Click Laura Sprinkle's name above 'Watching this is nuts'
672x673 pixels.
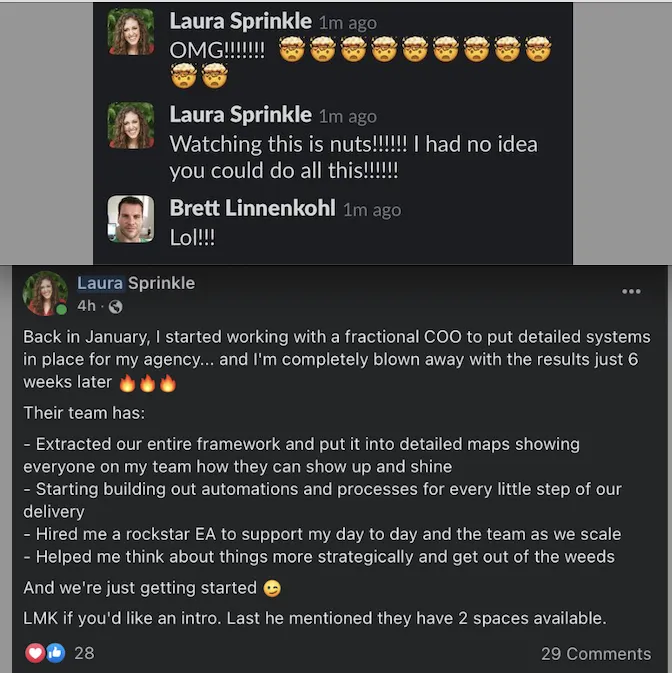pos(241,115)
